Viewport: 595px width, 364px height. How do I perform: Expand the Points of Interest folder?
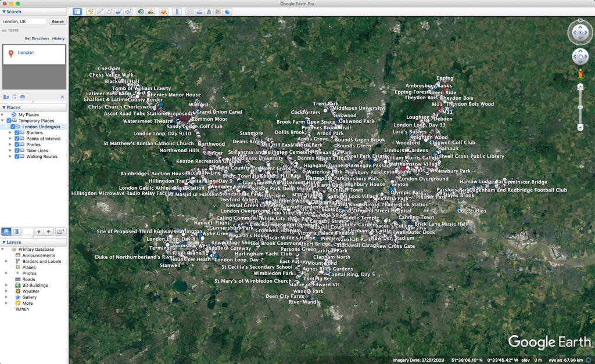pyautogui.click(x=10, y=138)
